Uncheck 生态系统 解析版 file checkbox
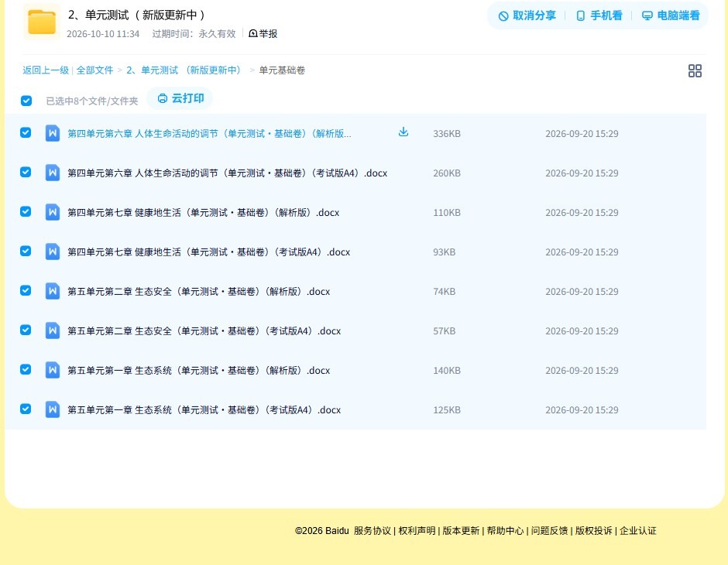This screenshot has width=728, height=565. click(26, 369)
